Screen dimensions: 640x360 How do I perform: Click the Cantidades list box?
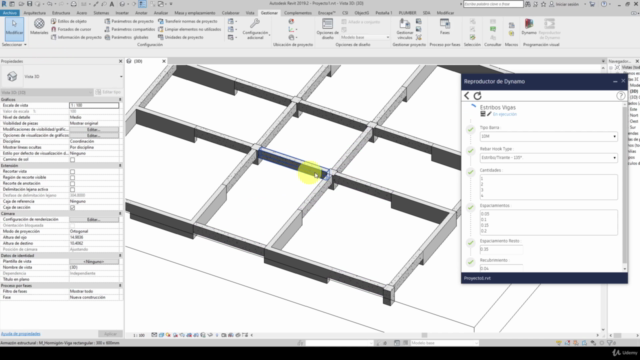549,187
